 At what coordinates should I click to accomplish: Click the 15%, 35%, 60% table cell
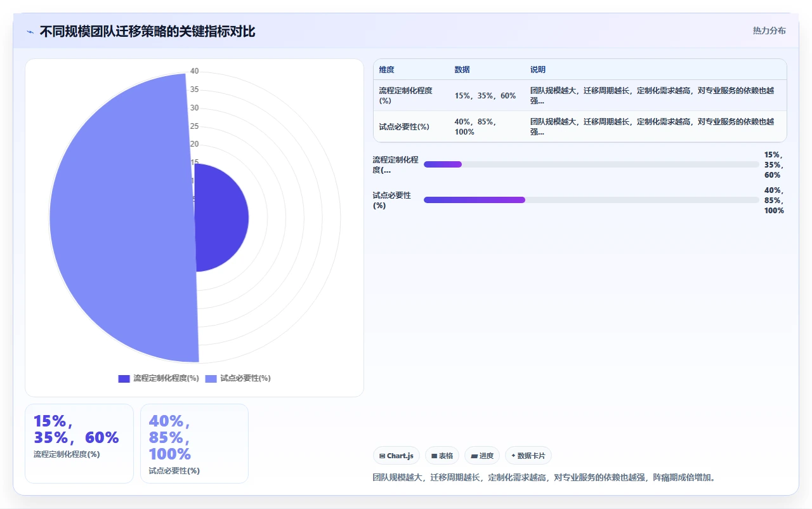tap(487, 95)
